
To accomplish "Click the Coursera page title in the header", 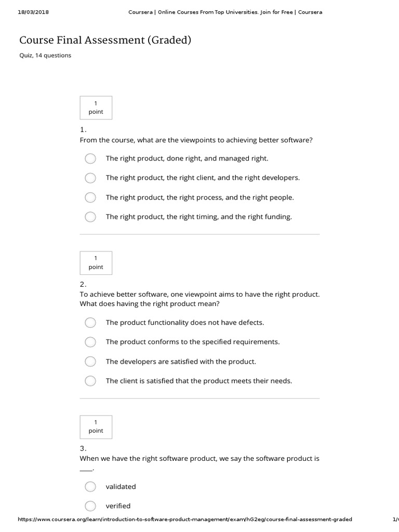I will [x=225, y=12].
